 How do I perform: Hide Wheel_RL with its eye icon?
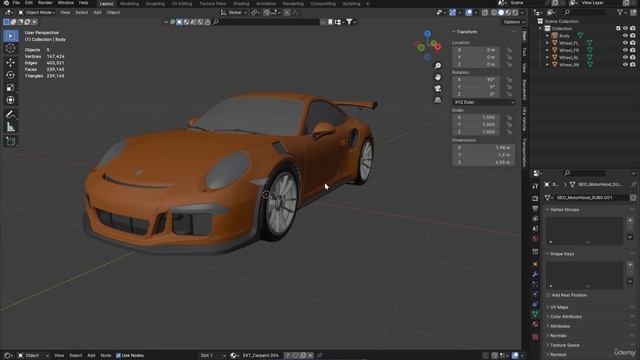[625, 58]
